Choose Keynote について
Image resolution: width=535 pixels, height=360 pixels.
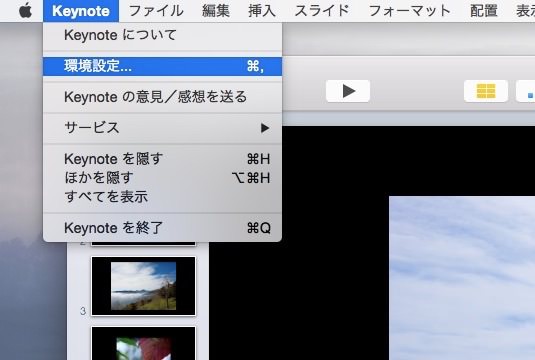tap(162, 35)
